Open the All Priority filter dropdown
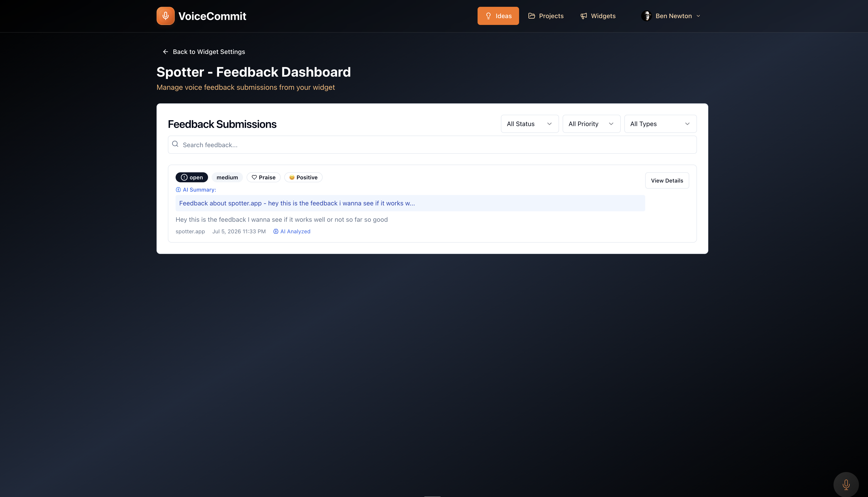Image resolution: width=868 pixels, height=497 pixels. click(x=591, y=124)
